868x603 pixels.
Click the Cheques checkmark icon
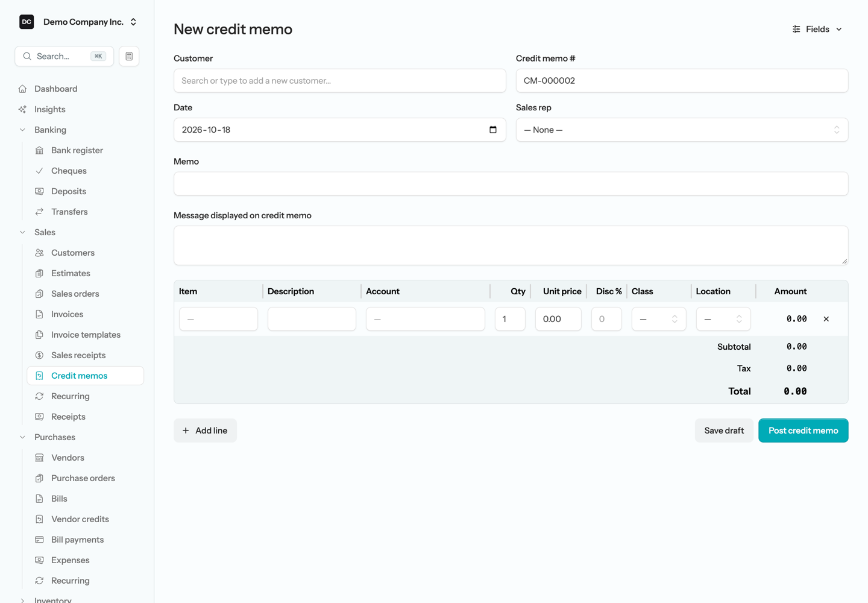point(39,171)
